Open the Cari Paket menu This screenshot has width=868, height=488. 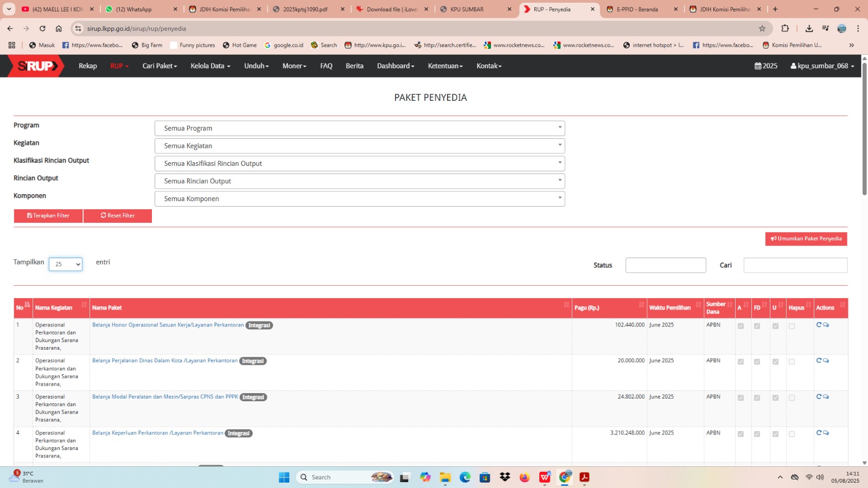pos(159,66)
